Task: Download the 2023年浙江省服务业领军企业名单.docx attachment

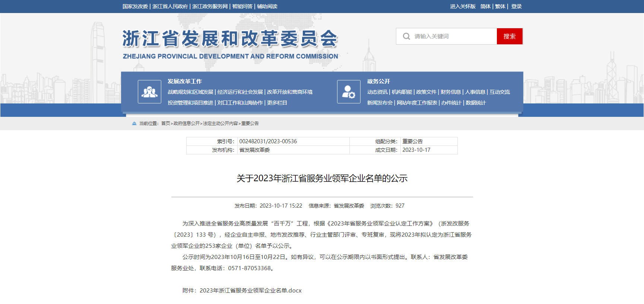Action: click(250, 291)
